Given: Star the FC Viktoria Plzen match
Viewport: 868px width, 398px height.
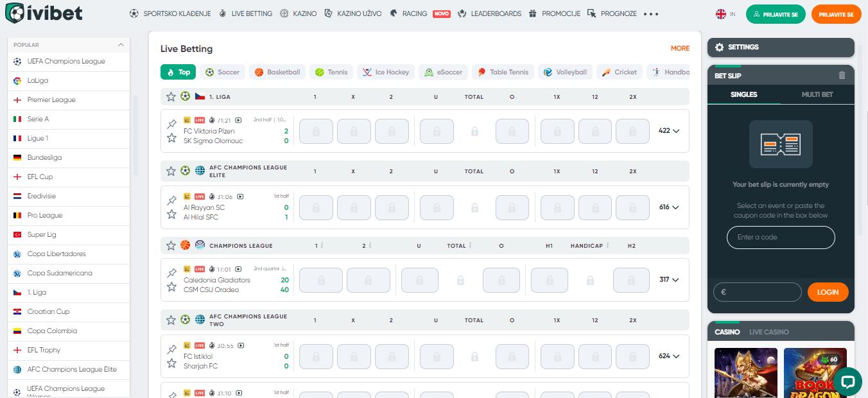Looking at the screenshot, I should [x=171, y=138].
